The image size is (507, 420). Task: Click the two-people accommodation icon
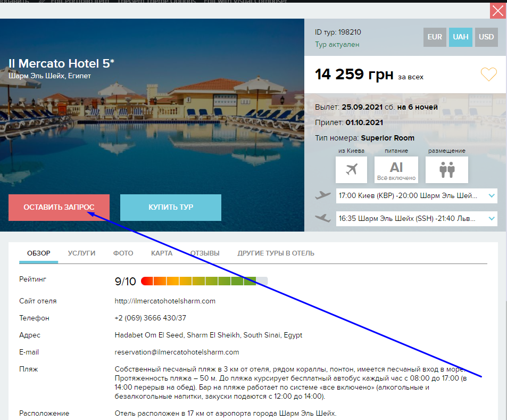447,170
